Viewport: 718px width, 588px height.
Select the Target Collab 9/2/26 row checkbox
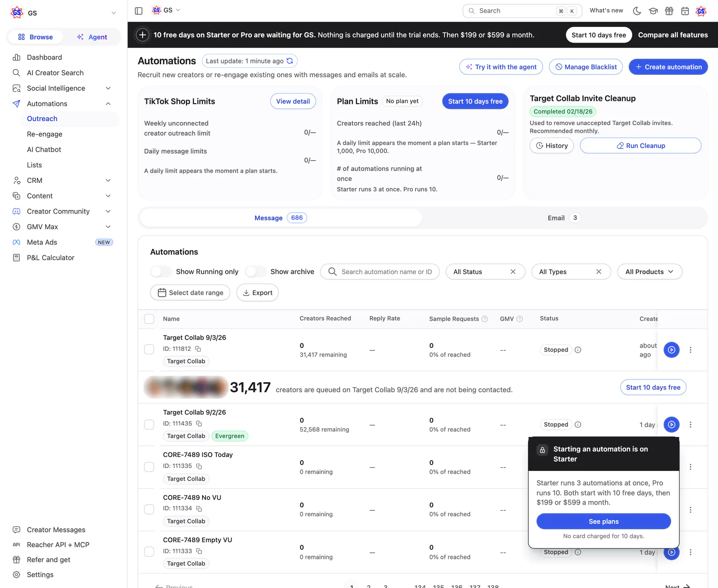pyautogui.click(x=149, y=424)
